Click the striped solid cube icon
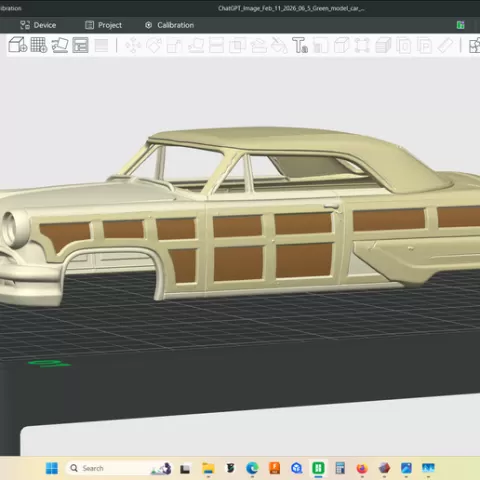 click(383, 45)
